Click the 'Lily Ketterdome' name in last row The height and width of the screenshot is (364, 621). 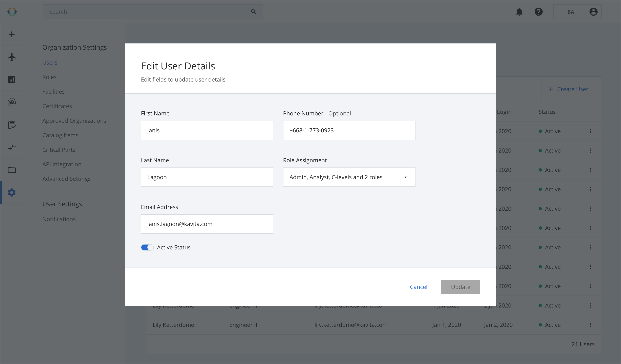173,325
